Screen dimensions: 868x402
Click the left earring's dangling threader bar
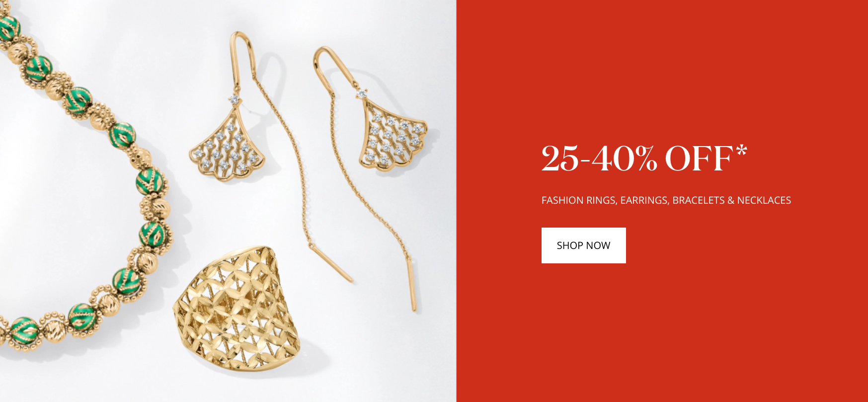[x=330, y=262]
